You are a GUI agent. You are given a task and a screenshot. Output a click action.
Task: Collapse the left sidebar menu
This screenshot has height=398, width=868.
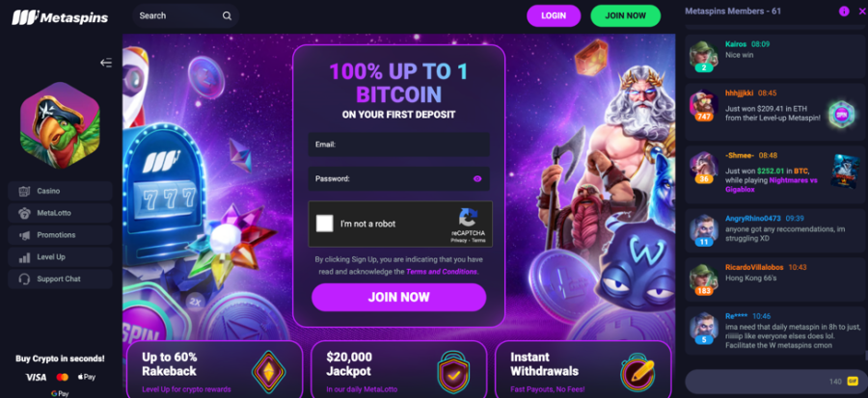click(106, 63)
